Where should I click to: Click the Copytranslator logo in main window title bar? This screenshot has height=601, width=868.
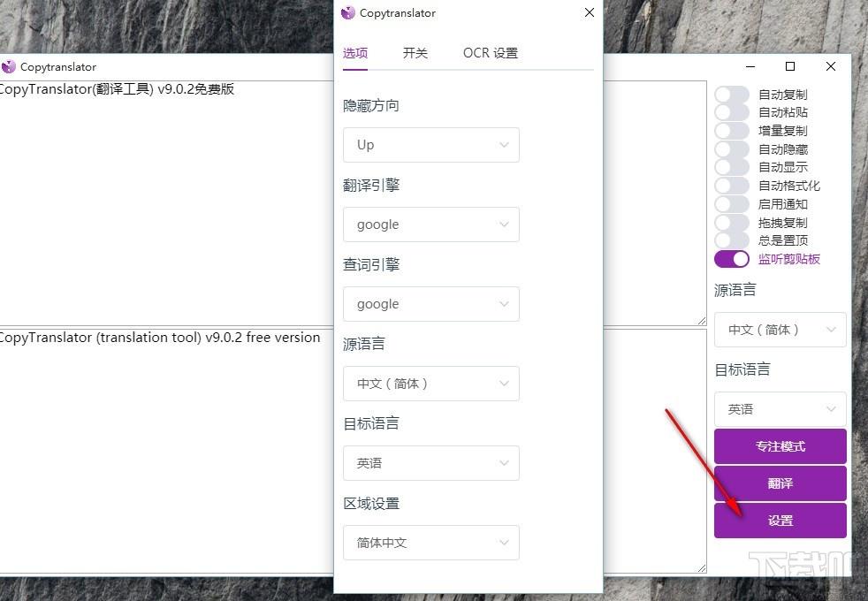pyautogui.click(x=8, y=67)
